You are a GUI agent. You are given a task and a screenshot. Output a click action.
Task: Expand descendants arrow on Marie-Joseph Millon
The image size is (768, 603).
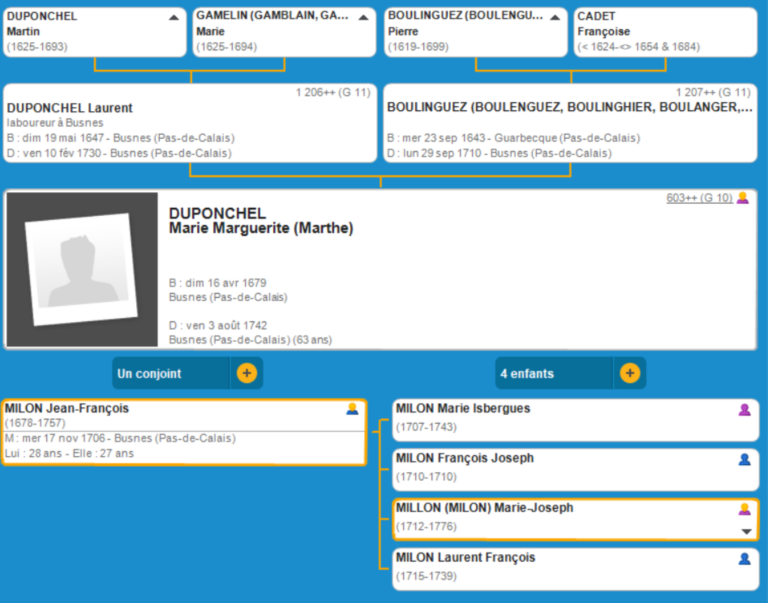[x=745, y=531]
